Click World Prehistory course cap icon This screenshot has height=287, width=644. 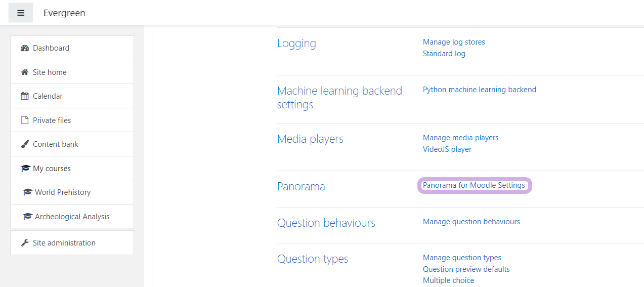27,192
